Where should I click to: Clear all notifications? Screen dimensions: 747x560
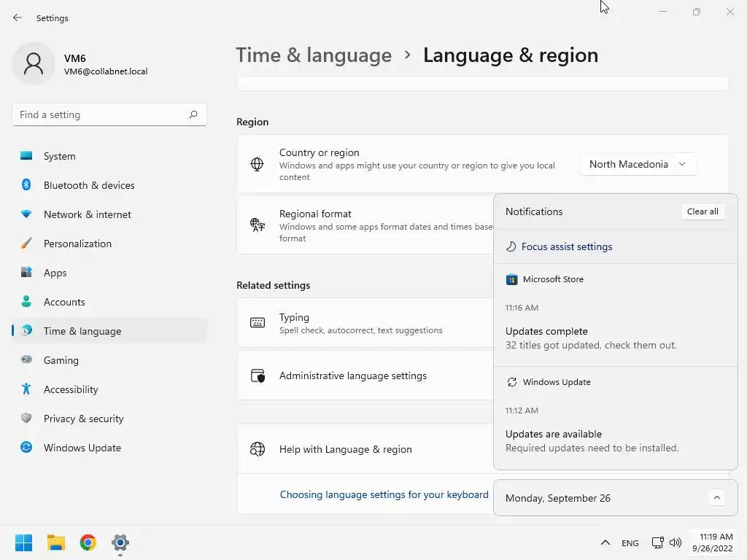click(x=703, y=211)
